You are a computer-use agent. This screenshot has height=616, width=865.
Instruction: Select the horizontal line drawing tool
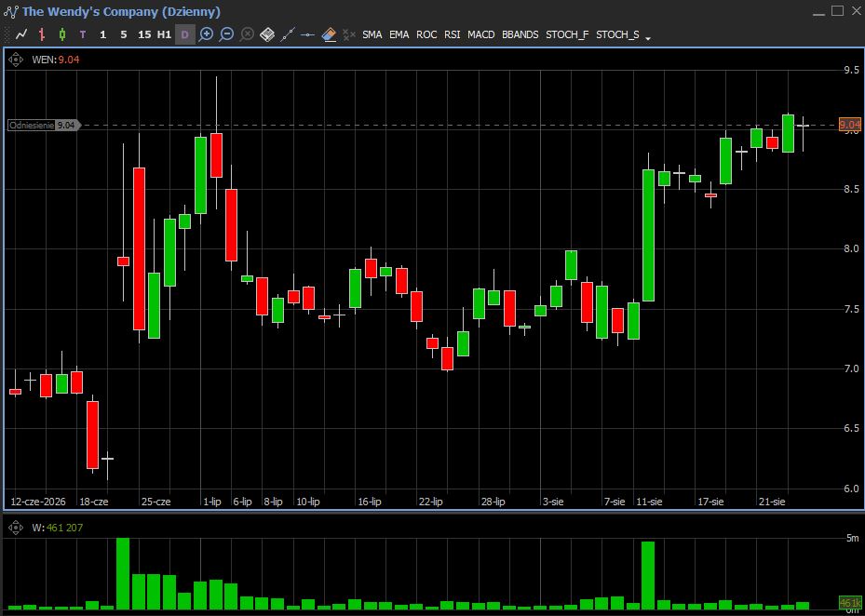coord(308,34)
